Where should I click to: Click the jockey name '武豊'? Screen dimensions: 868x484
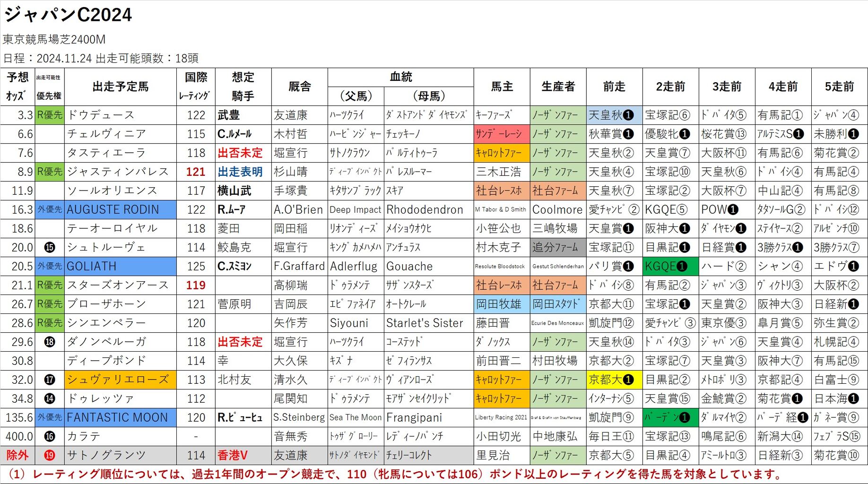pos(228,115)
